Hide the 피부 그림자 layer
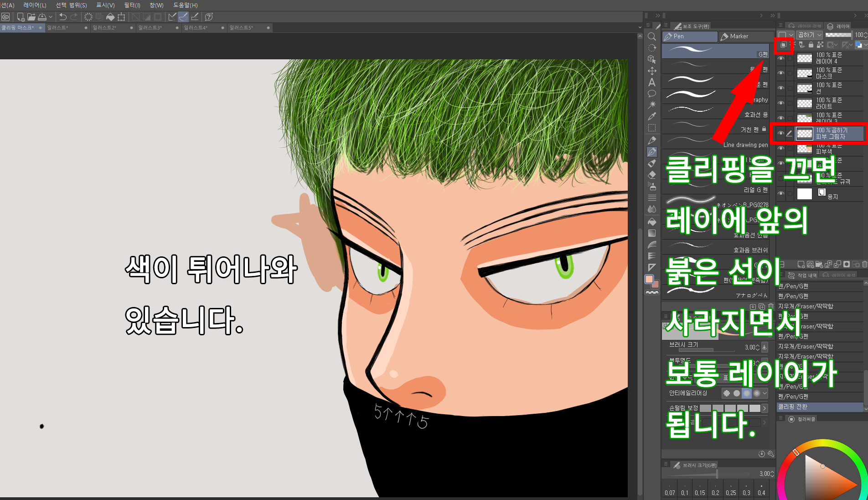 tap(781, 133)
